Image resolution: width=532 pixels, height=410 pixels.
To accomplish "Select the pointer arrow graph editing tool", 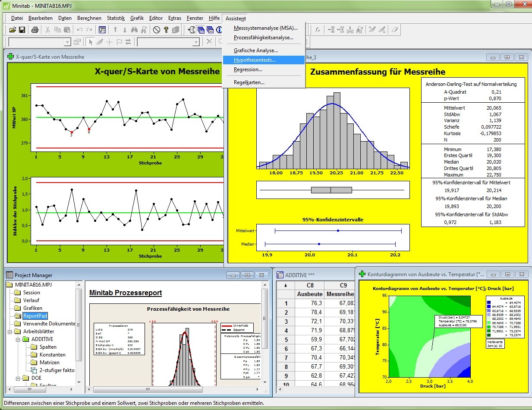I will coord(91,42).
